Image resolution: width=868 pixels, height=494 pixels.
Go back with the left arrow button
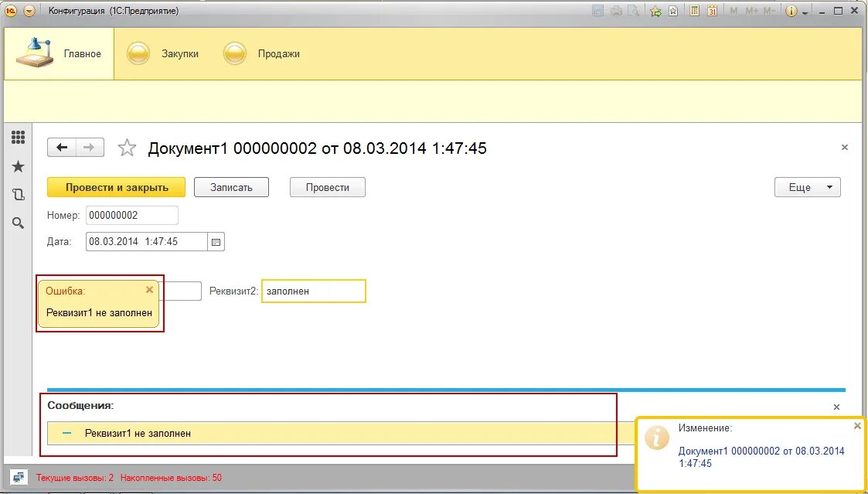point(62,148)
